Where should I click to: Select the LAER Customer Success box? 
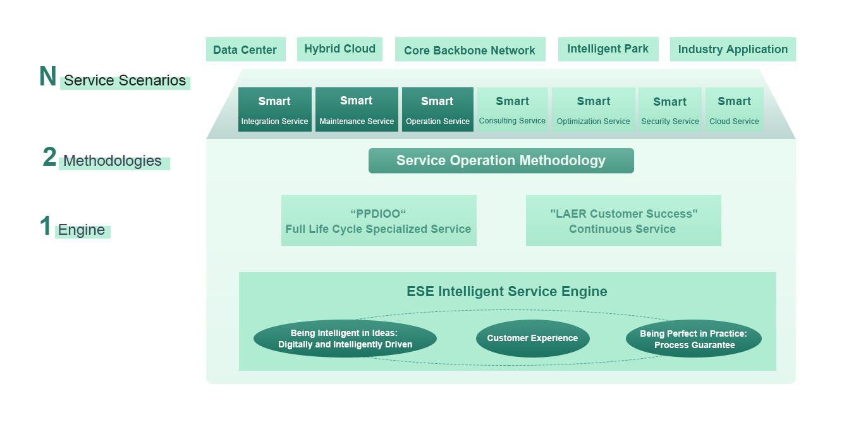tap(623, 221)
